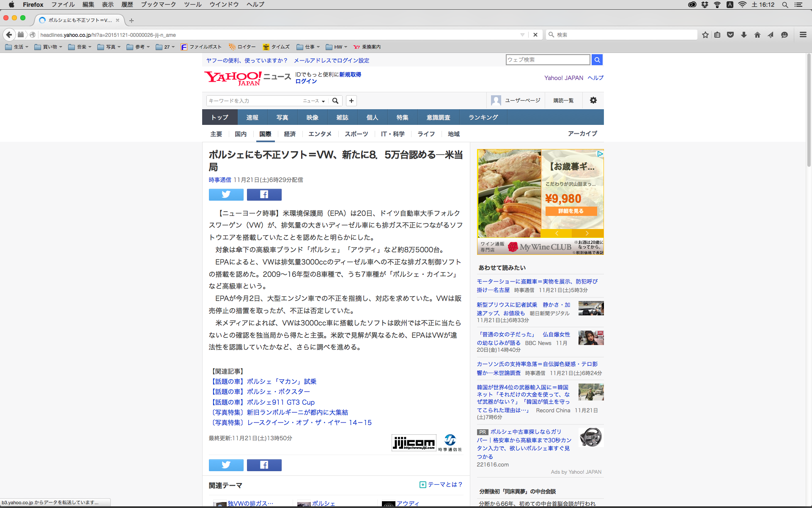Open the Firefox hamburger menu
812x508 pixels.
coord(803,35)
